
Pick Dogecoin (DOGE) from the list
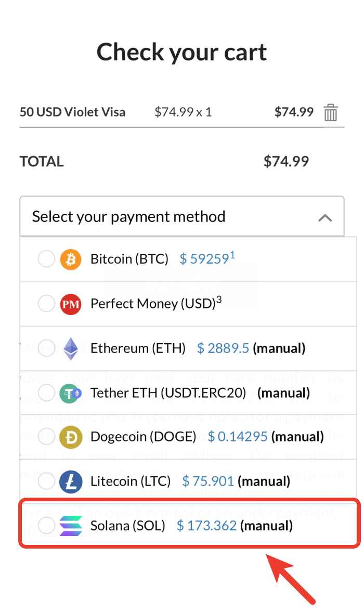(143, 437)
